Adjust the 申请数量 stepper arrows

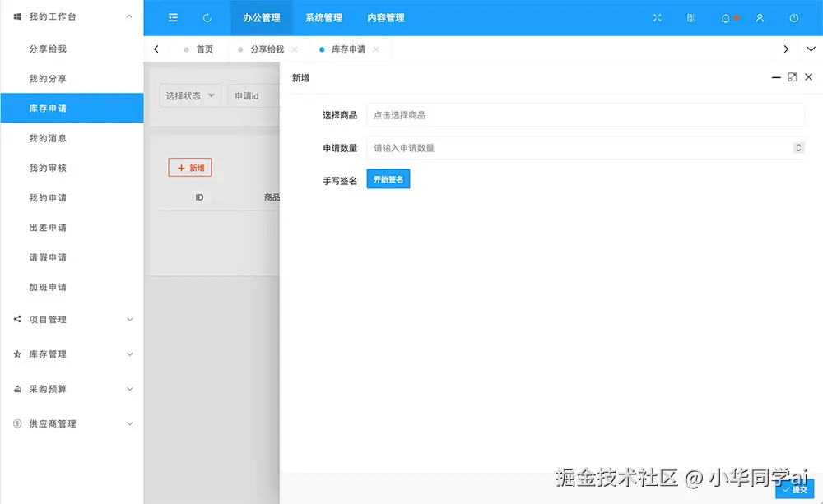[798, 148]
